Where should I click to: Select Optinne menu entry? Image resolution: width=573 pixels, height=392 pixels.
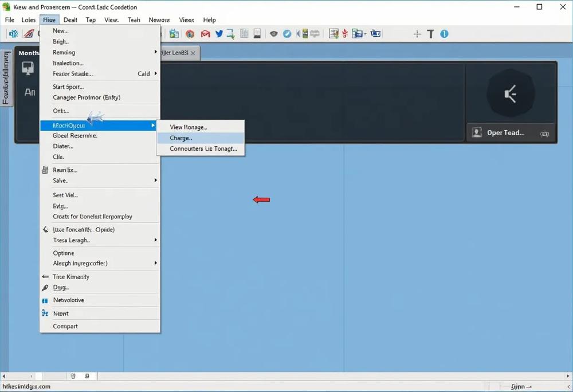pyautogui.click(x=100, y=253)
